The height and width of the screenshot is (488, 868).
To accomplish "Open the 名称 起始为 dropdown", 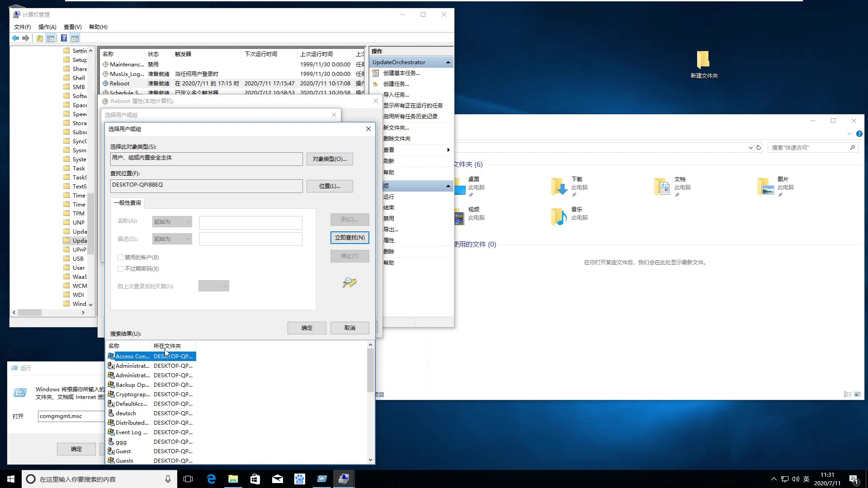I will pyautogui.click(x=172, y=222).
